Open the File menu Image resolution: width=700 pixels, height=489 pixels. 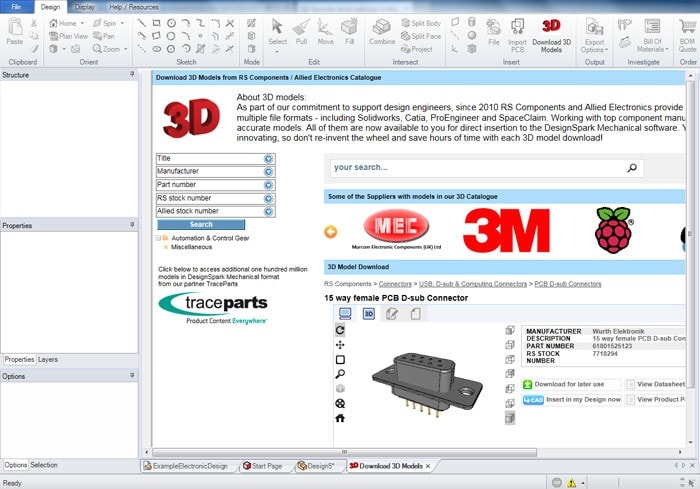tap(16, 7)
